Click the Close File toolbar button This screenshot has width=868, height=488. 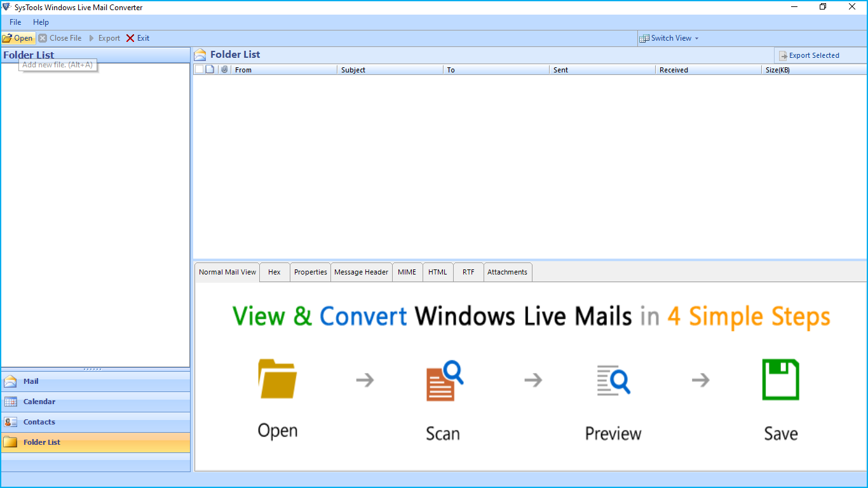click(x=60, y=38)
